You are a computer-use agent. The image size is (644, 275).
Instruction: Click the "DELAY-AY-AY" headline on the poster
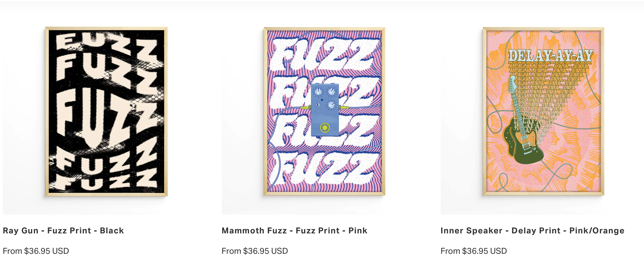pos(550,56)
